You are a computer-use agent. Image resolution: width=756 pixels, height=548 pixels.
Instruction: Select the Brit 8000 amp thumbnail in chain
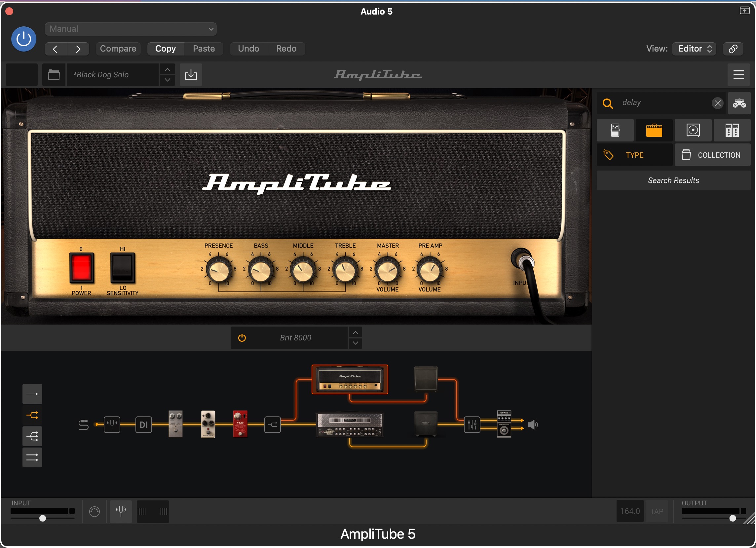click(x=350, y=379)
